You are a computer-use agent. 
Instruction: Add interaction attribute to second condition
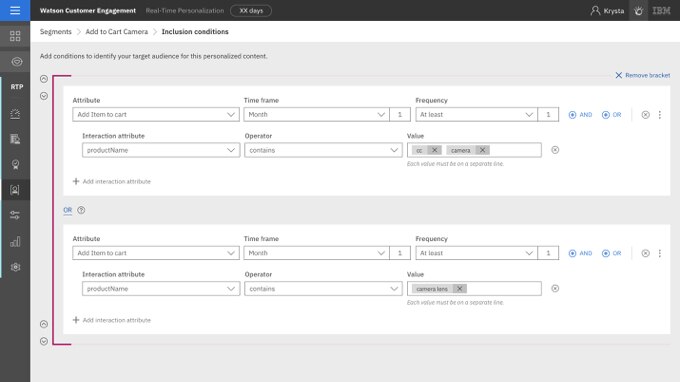point(112,320)
